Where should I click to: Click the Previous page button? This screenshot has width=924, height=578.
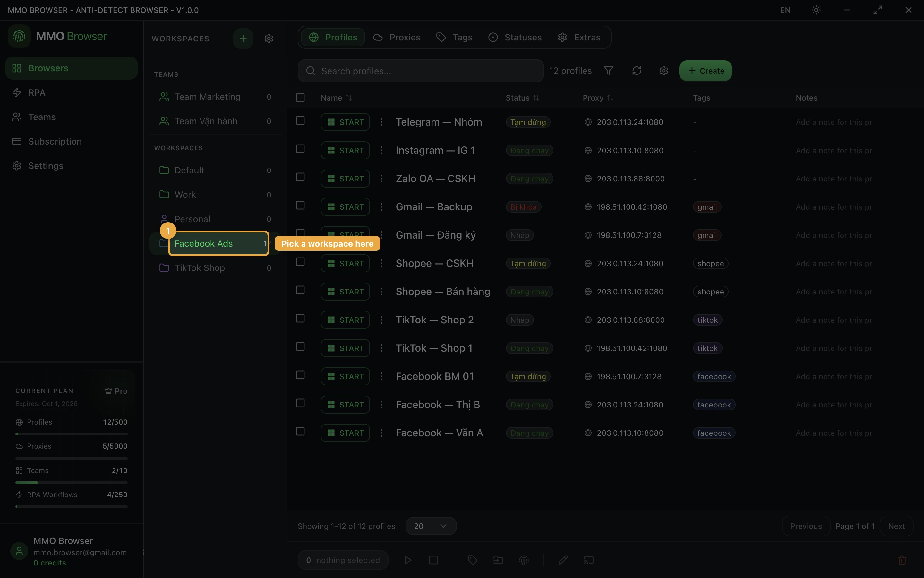[806, 526]
